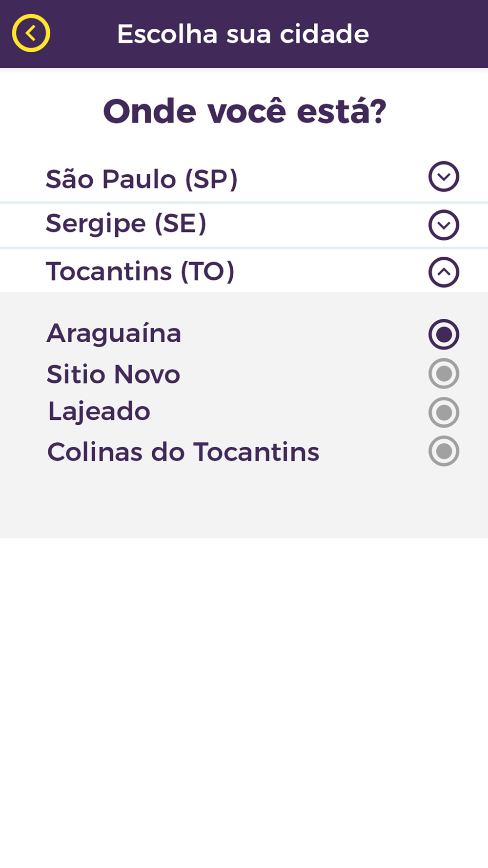The image size is (488, 868).
Task: Click the Sitio Novo city name
Action: pyautogui.click(x=113, y=374)
